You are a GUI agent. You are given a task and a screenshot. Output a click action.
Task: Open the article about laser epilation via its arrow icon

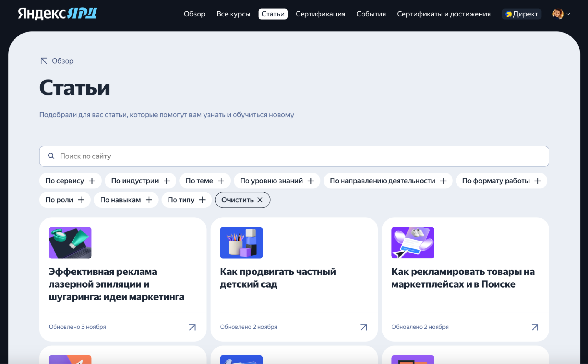click(192, 327)
